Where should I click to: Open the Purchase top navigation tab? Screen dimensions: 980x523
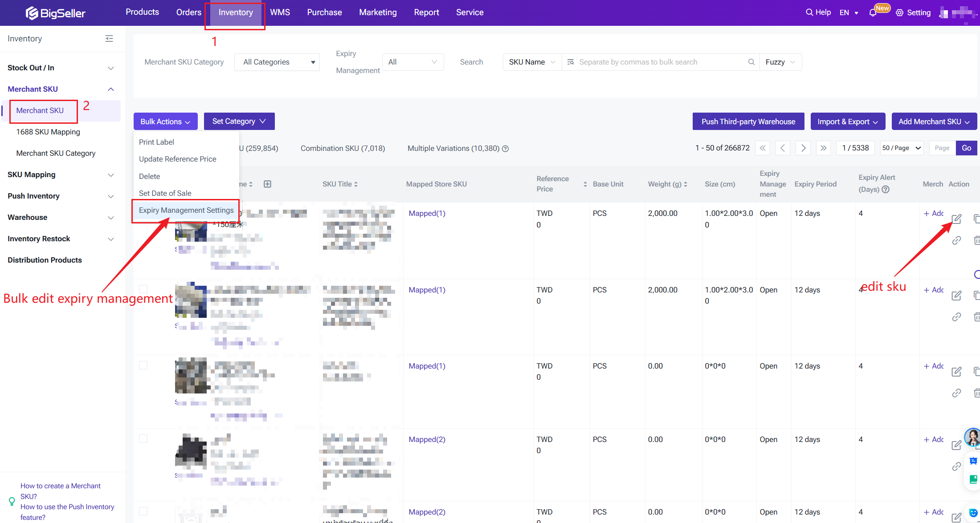[324, 12]
